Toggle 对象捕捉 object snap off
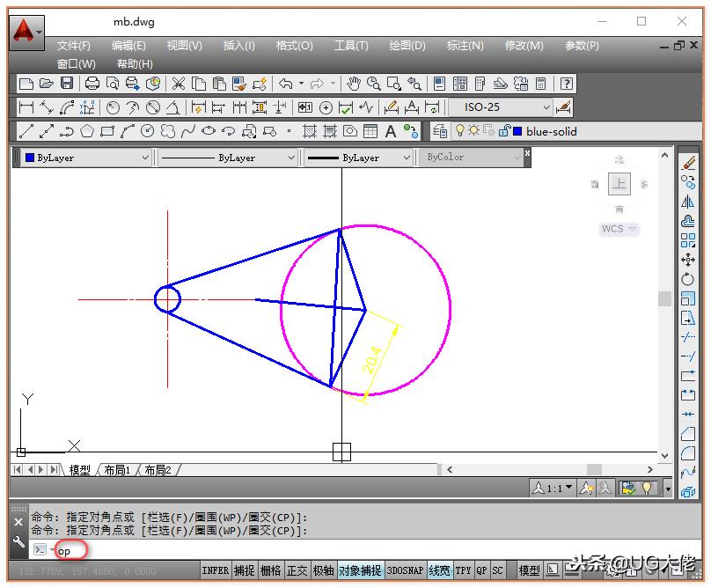This screenshot has width=711, height=588. [360, 570]
